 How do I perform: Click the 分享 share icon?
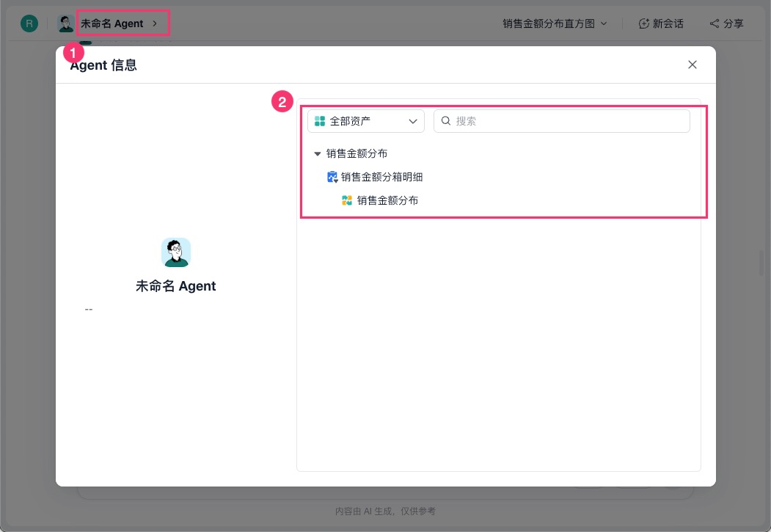(x=715, y=23)
